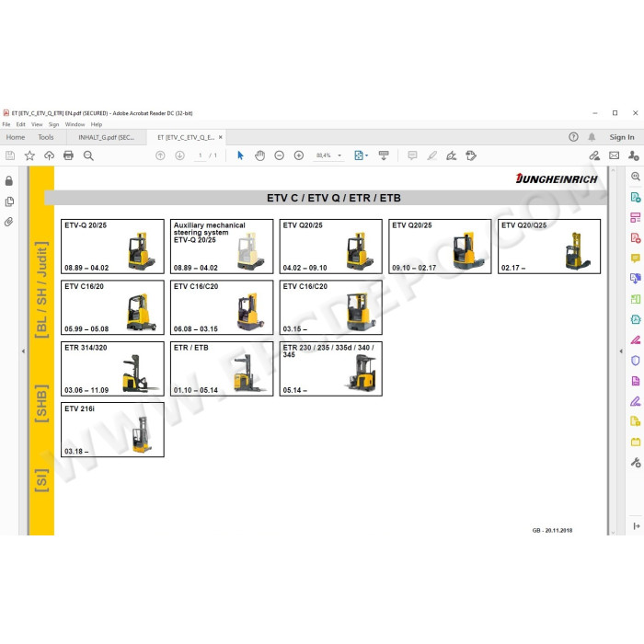This screenshot has width=644, height=644.
Task: Click the scrolling mode icon
Action: [384, 155]
